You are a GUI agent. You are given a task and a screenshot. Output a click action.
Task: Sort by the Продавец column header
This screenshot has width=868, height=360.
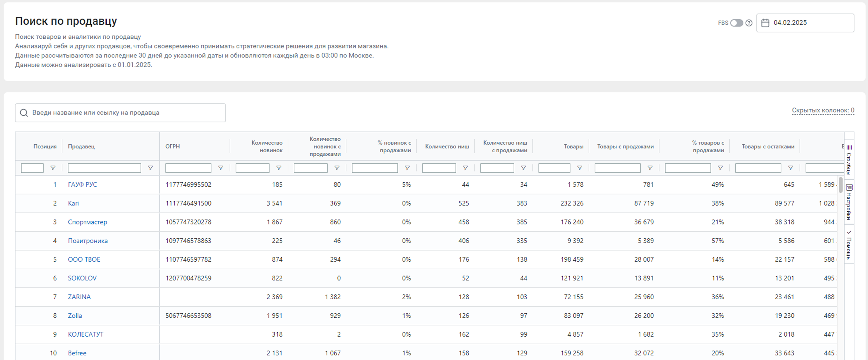(81, 147)
